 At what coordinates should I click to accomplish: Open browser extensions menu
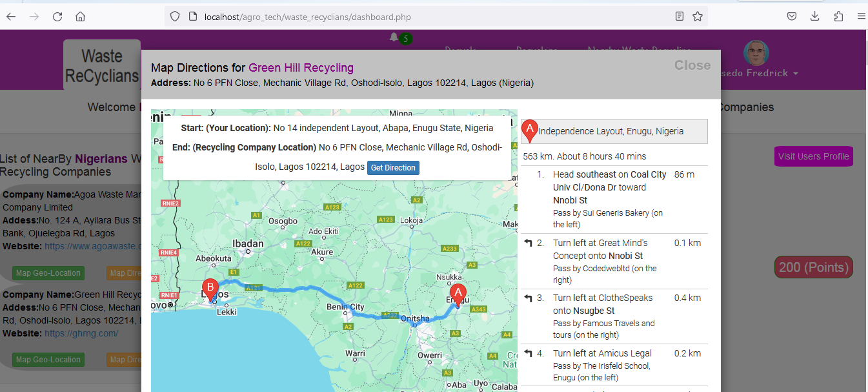[x=838, y=16]
